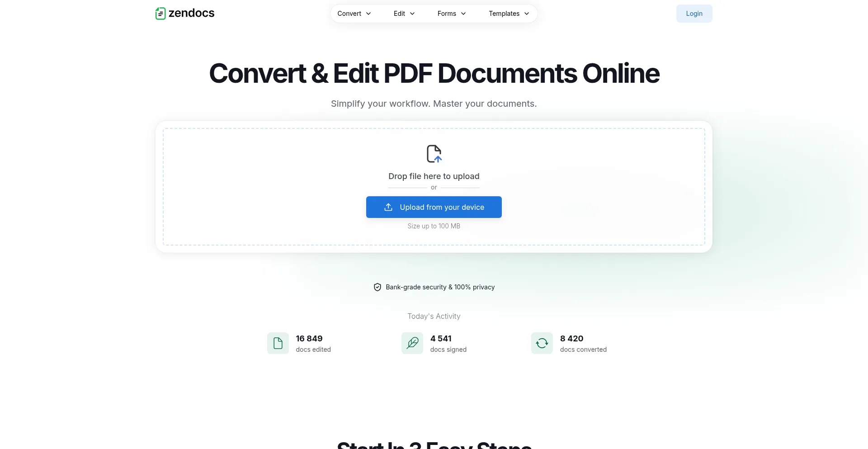Image resolution: width=868 pixels, height=449 pixels.
Task: Click the zendocs brand name text
Action: tap(191, 13)
